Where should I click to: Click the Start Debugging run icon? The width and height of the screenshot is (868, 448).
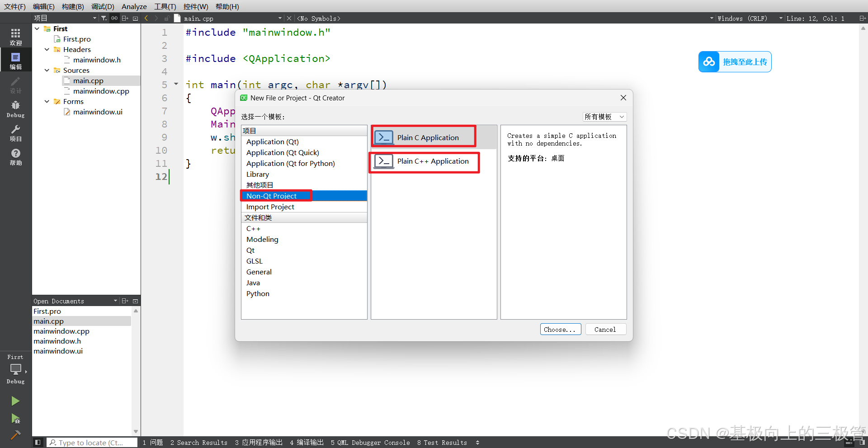15,419
